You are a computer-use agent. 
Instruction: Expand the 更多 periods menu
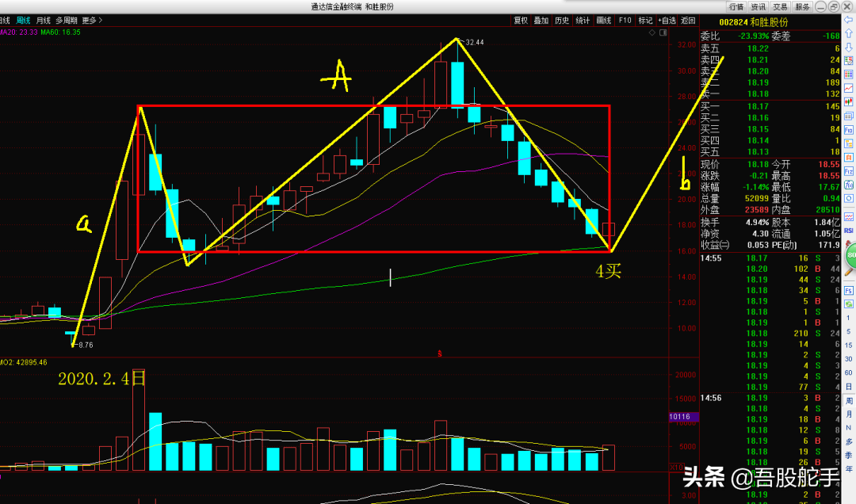92,20
